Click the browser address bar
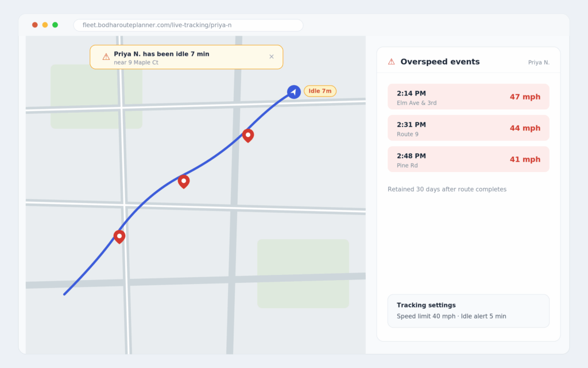This screenshot has width=588, height=368. [188, 25]
